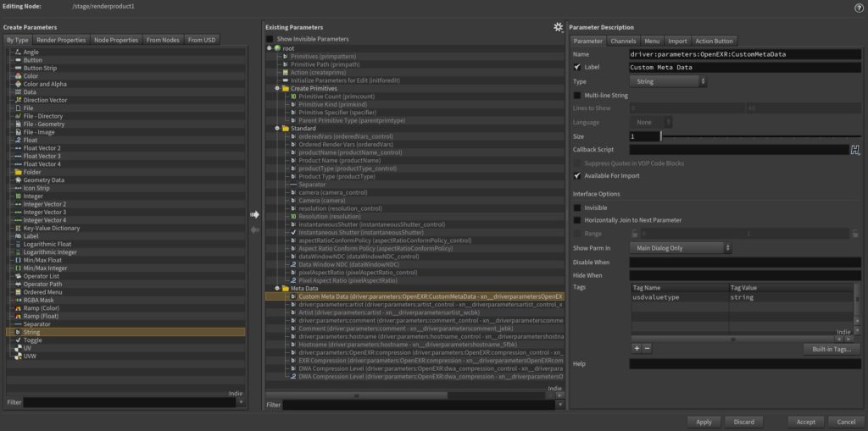Switch to the From Nodes tab
Screen dimensions: 868x431
tap(163, 40)
